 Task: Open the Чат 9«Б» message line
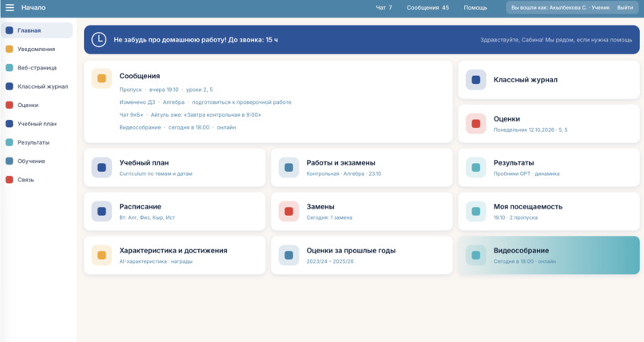coord(190,114)
